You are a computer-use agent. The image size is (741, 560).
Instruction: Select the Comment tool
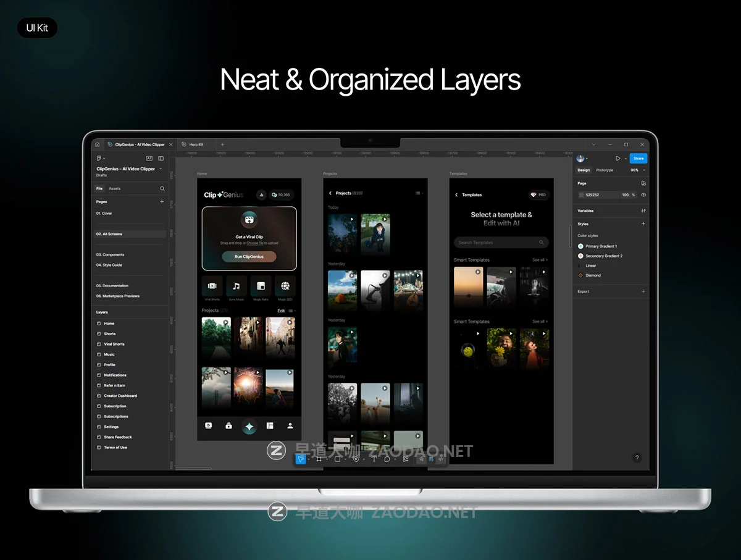387,459
